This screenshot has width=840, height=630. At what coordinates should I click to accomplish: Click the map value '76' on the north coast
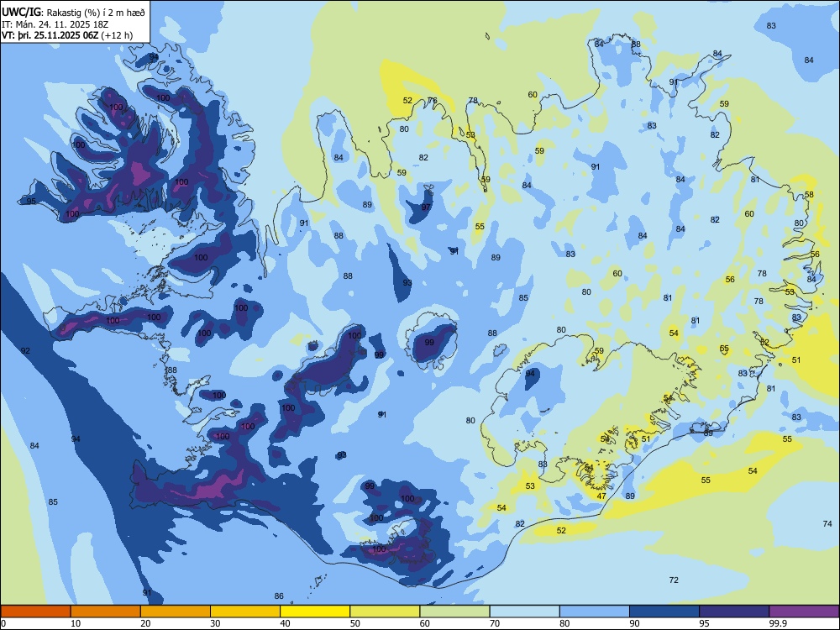click(433, 101)
